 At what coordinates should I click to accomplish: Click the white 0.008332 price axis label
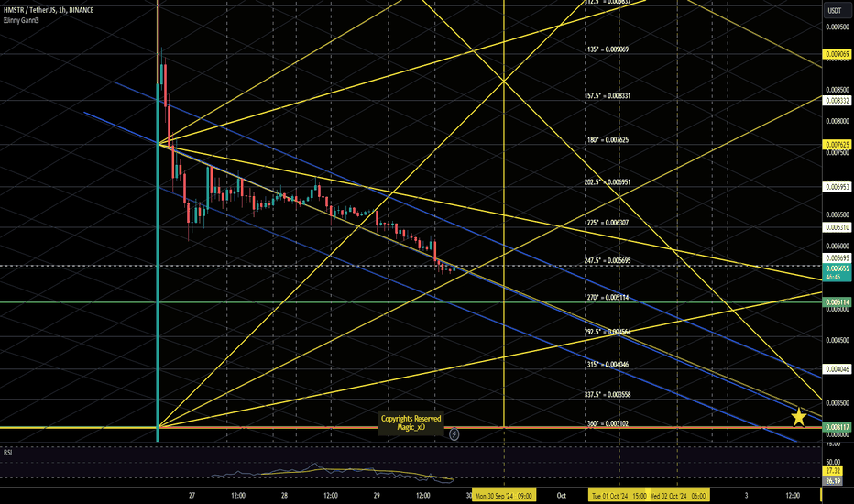(x=838, y=101)
